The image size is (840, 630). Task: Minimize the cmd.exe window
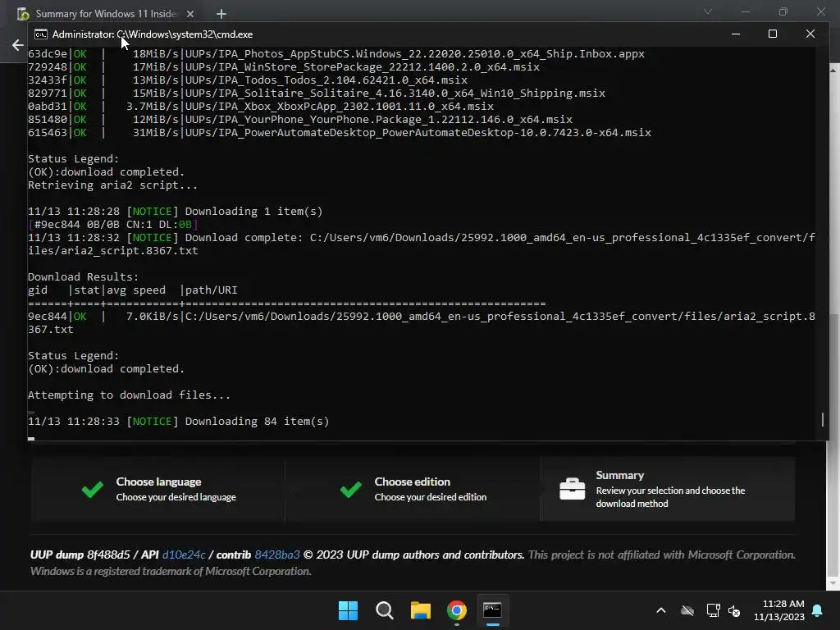[736, 34]
